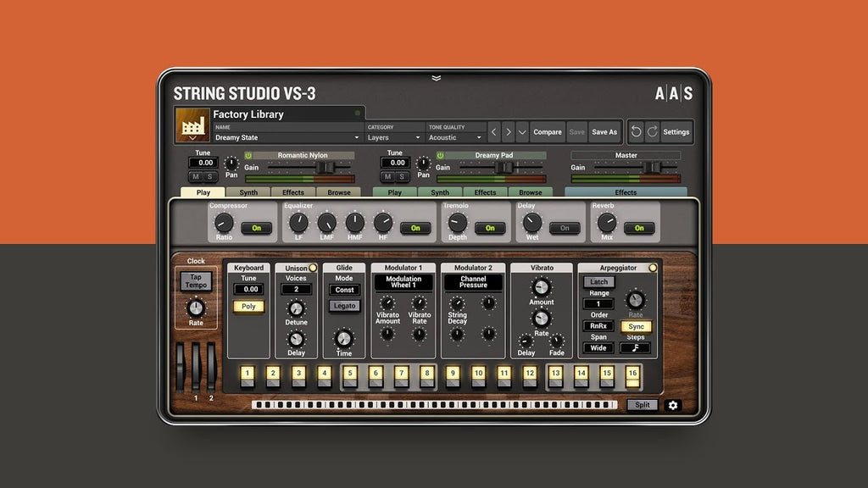
Task: Toggle power icon of Romantic Nylon layer
Action: pyautogui.click(x=248, y=156)
